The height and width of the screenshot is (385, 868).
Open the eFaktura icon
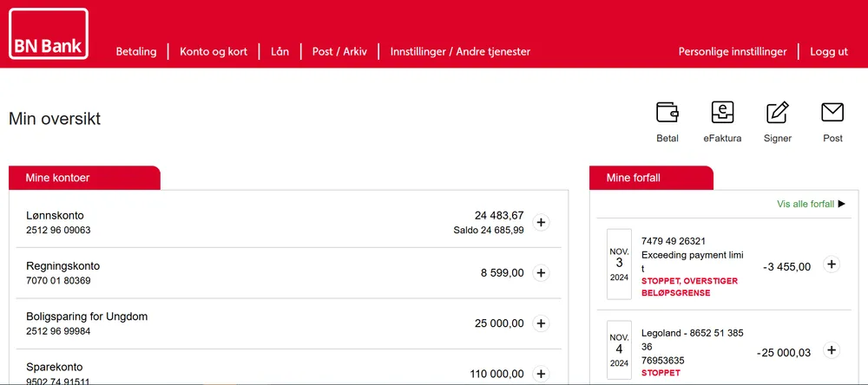(x=722, y=113)
